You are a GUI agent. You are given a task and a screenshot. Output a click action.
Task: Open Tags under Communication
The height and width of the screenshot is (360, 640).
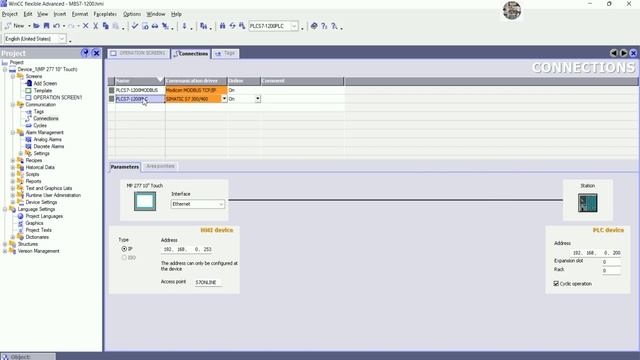[x=38, y=111]
